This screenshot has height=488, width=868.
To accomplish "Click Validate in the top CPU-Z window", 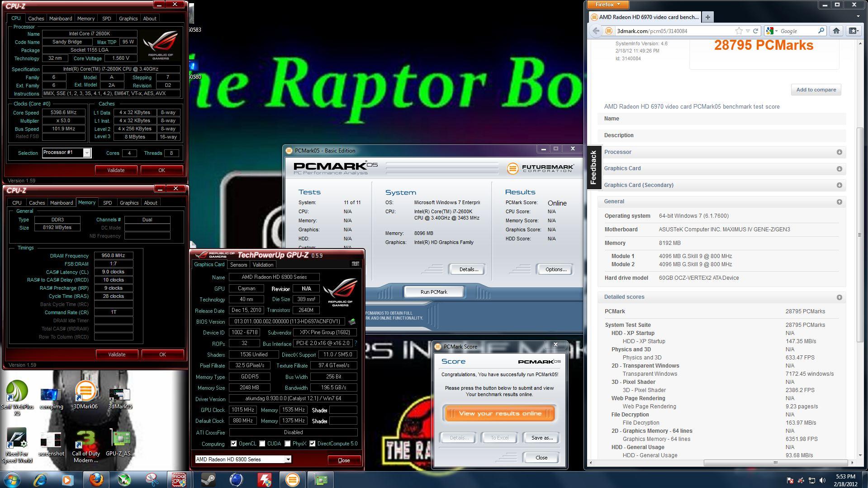I will [x=116, y=170].
